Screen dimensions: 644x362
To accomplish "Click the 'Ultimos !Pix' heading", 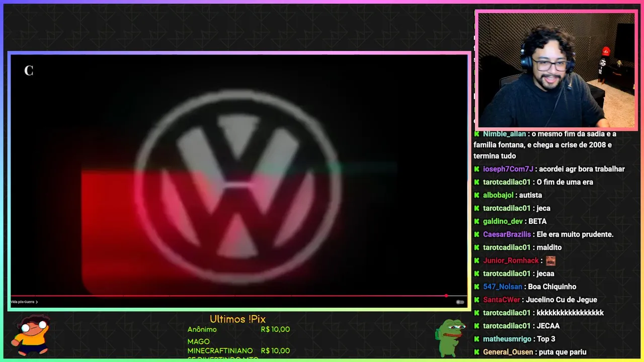I will (237, 319).
